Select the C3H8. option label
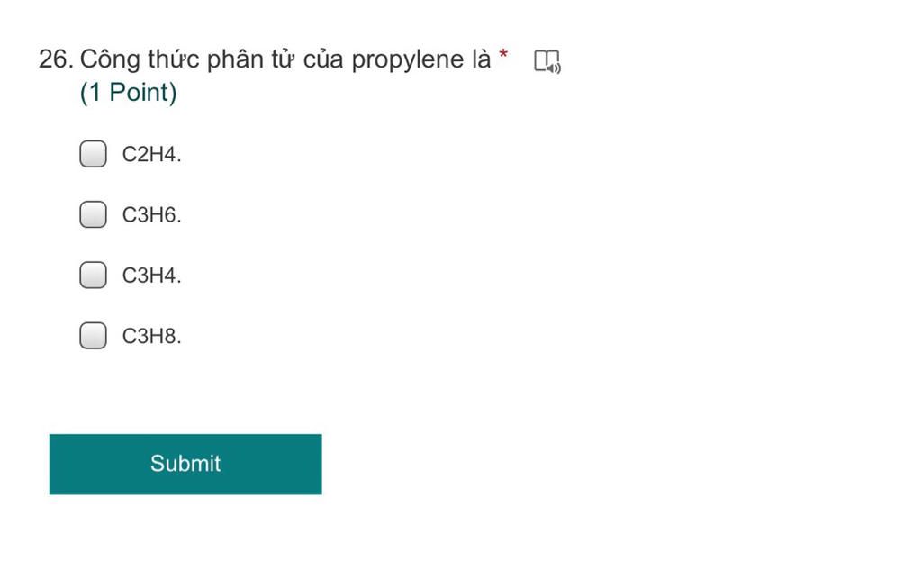The width and height of the screenshot is (922, 588). point(151,336)
